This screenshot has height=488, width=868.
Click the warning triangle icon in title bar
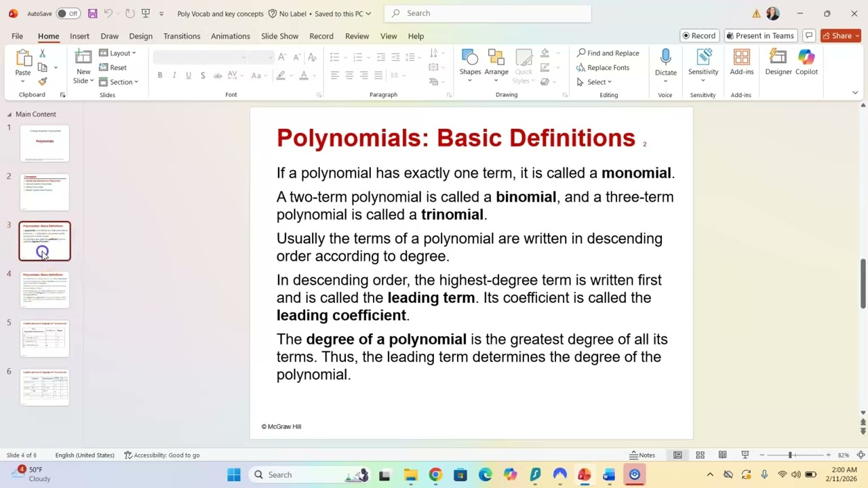pos(756,14)
